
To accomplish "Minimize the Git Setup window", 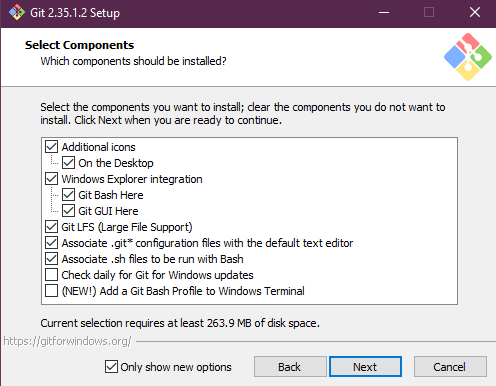I will pos(384,13).
